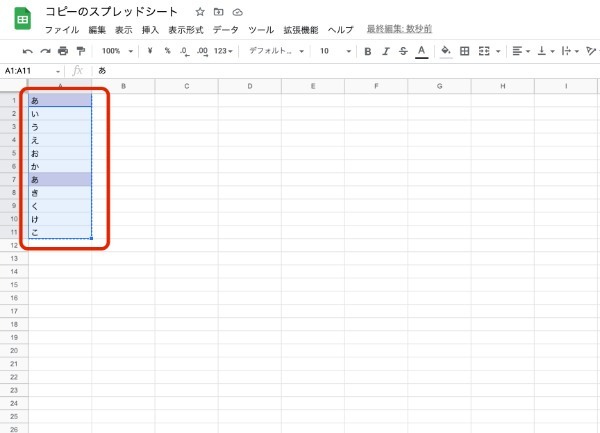Image resolution: width=600 pixels, height=433 pixels.
Task: Open the vertical align dropdown
Action: pyautogui.click(x=546, y=51)
